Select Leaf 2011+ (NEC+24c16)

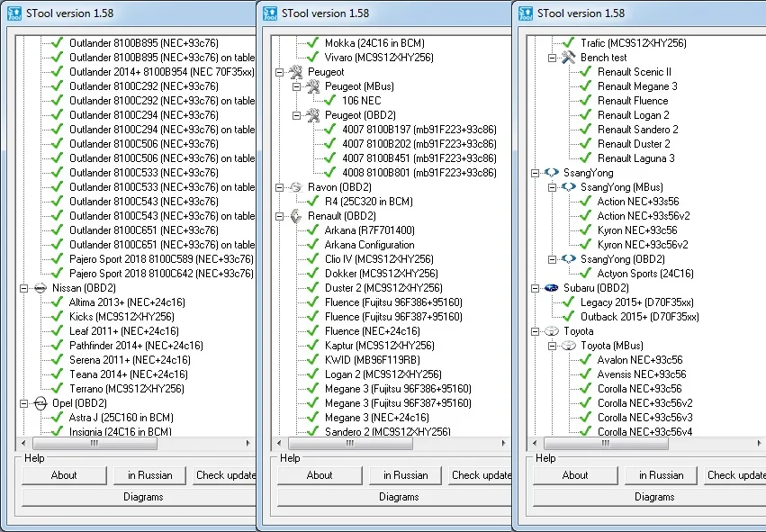coord(124,331)
